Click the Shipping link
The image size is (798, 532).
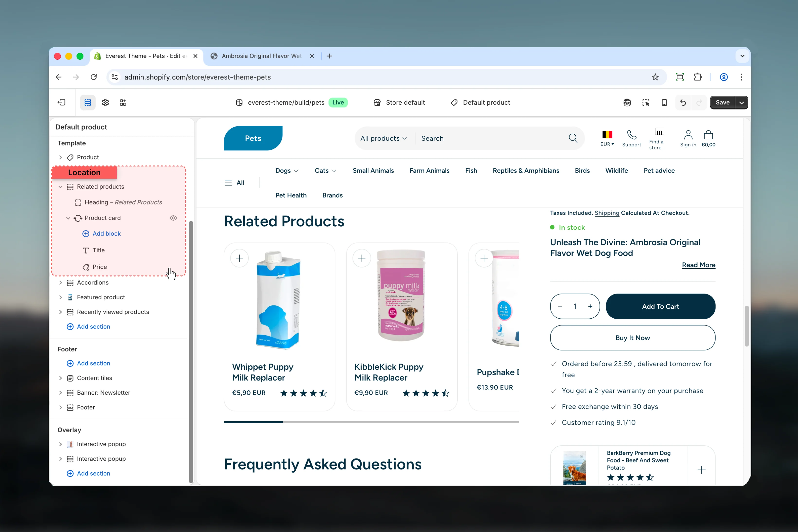(x=607, y=213)
